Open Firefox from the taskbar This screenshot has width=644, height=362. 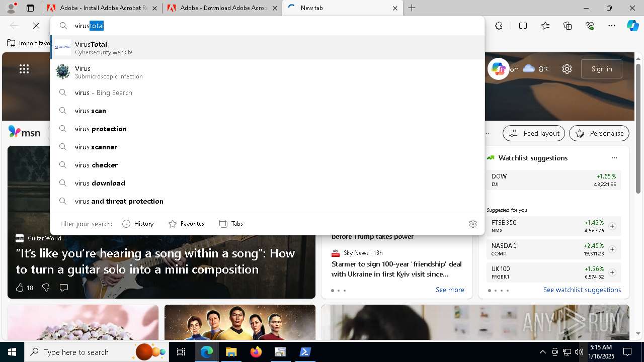pos(256,352)
